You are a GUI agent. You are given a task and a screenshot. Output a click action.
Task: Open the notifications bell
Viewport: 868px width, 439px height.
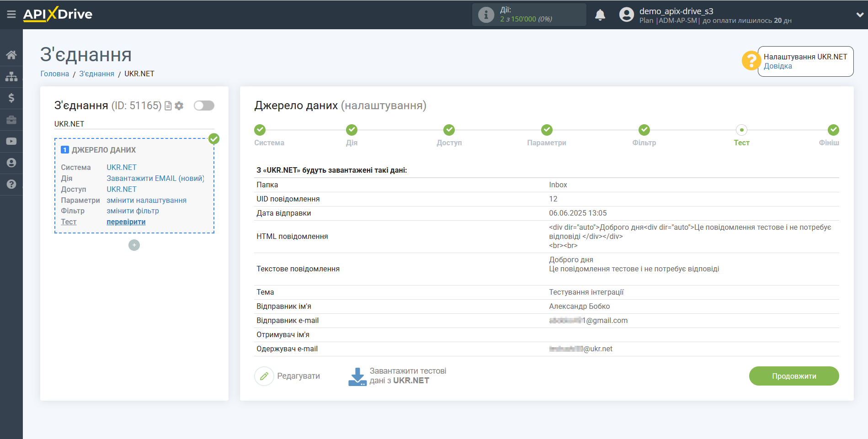pyautogui.click(x=600, y=15)
